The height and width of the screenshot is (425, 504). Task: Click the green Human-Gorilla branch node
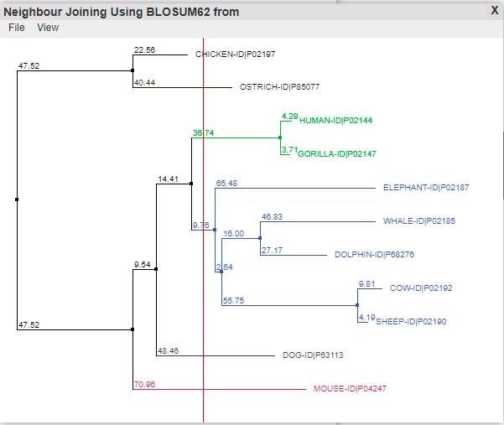(279, 137)
